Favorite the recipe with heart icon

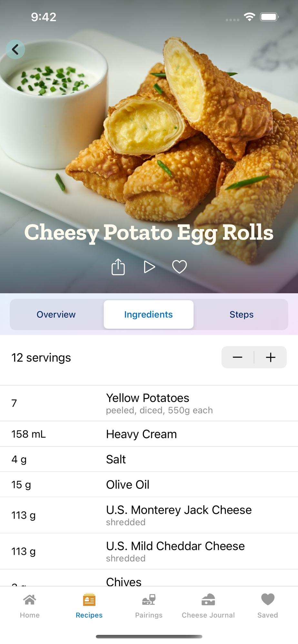[x=179, y=267]
